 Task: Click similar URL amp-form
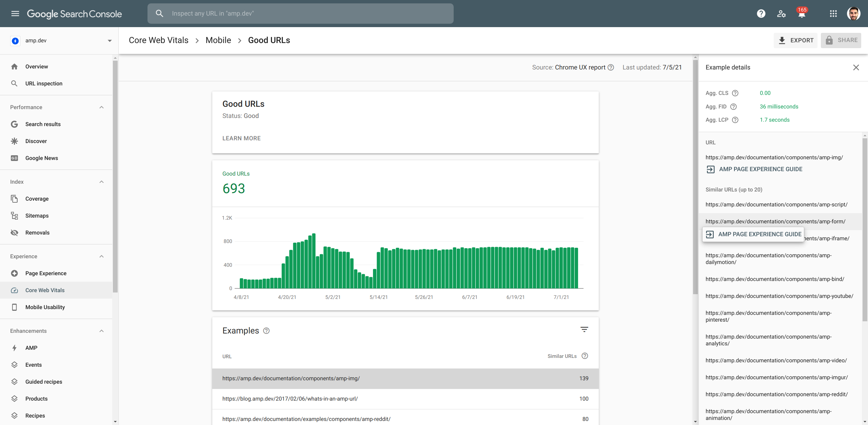point(775,222)
